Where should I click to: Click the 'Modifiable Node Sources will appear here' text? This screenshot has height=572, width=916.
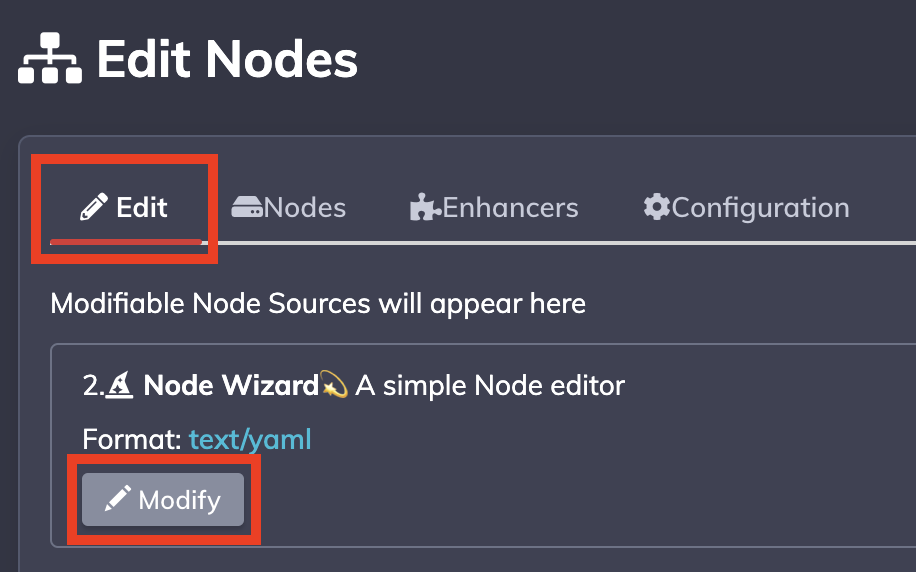coord(318,303)
